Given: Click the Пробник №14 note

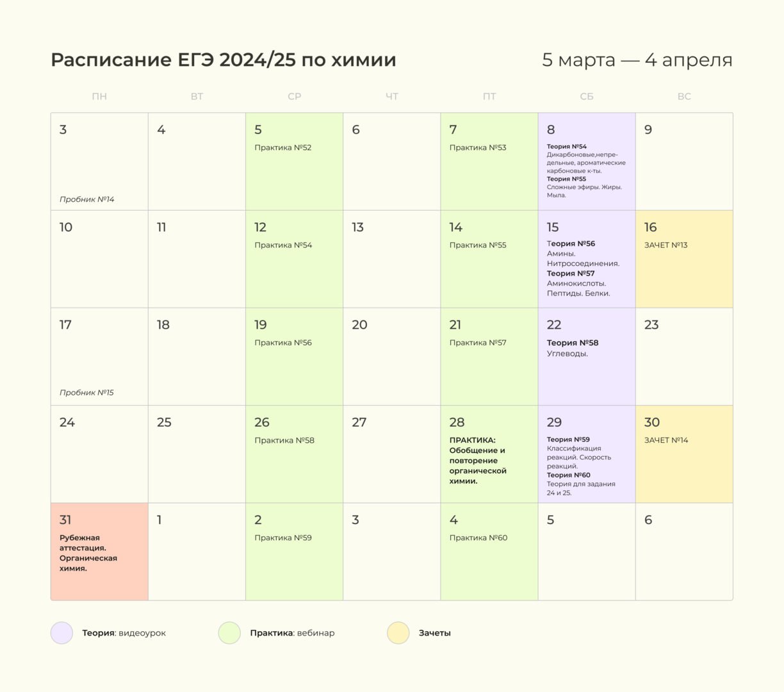Looking at the screenshot, I should [87, 199].
